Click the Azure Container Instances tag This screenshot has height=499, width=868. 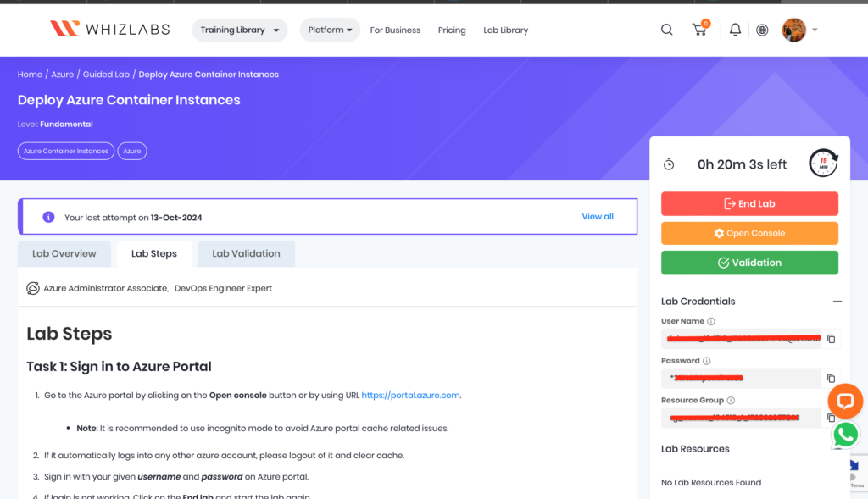66,151
